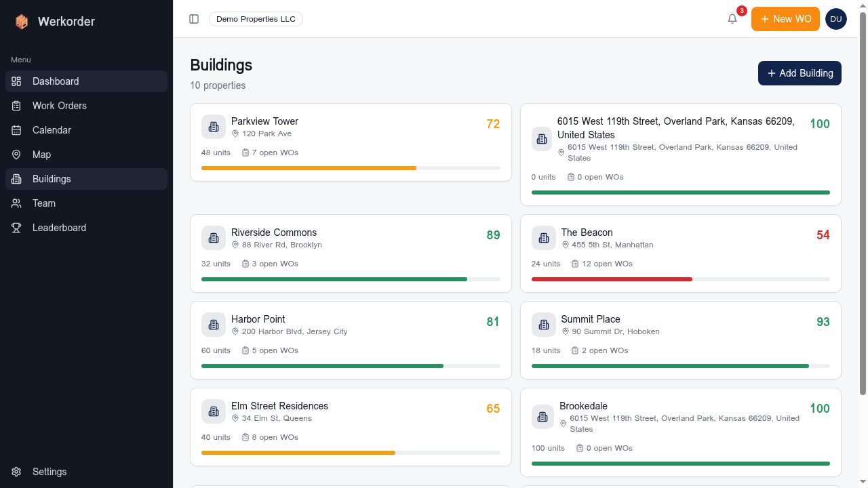Click The Beacon building icon
Image resolution: width=868 pixels, height=488 pixels.
[x=544, y=238]
